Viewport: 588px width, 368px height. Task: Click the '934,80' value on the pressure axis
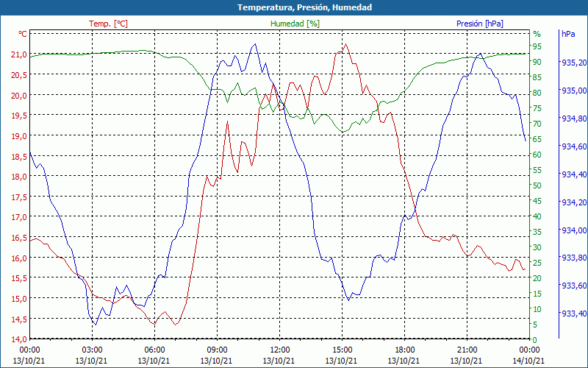point(574,118)
